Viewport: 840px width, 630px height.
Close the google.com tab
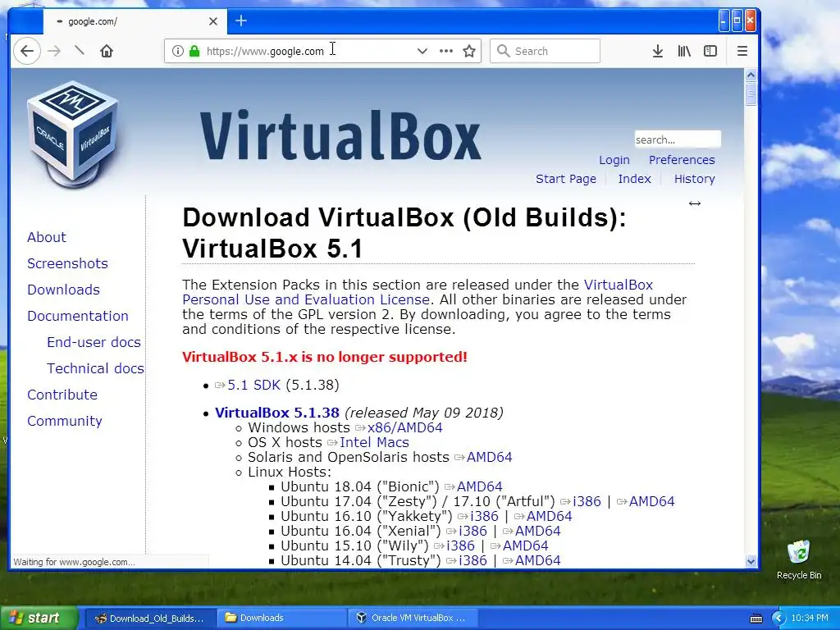click(213, 21)
